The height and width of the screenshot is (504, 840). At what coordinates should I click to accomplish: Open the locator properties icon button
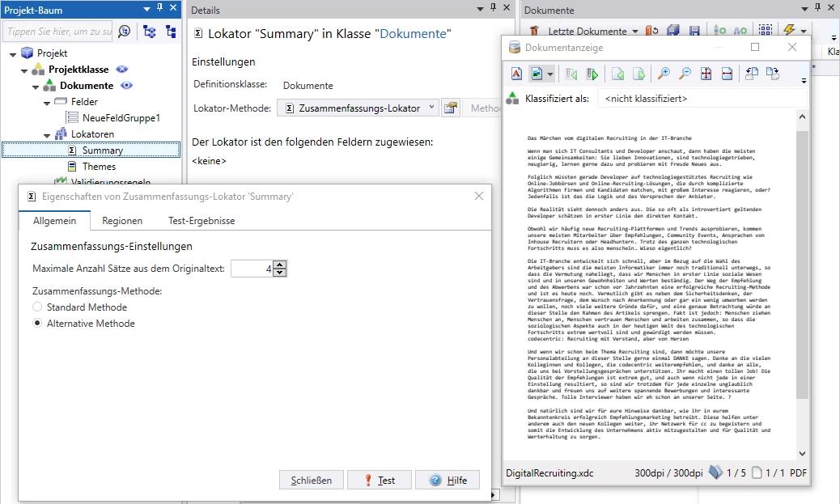pyautogui.click(x=450, y=108)
